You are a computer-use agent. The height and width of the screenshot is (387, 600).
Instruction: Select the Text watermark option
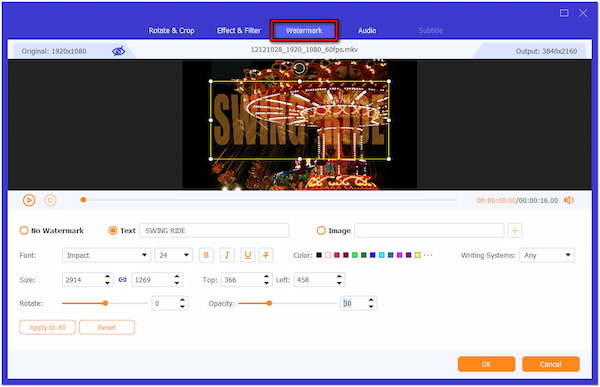113,230
